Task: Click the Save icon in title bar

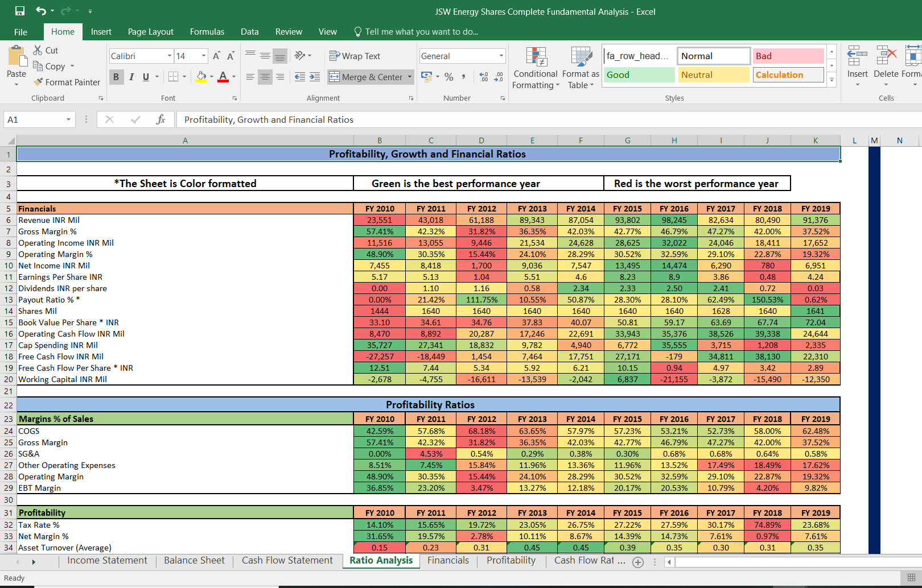Action: tap(20, 11)
